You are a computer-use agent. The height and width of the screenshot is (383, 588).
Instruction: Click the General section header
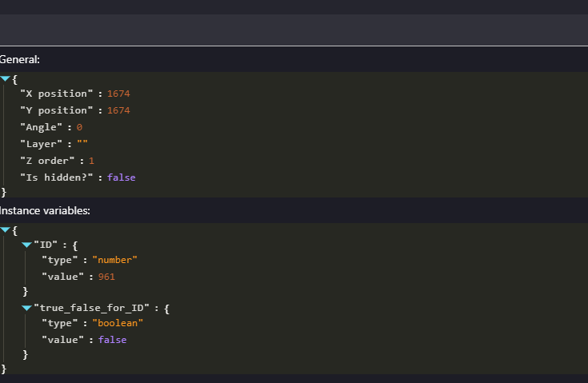19,60
